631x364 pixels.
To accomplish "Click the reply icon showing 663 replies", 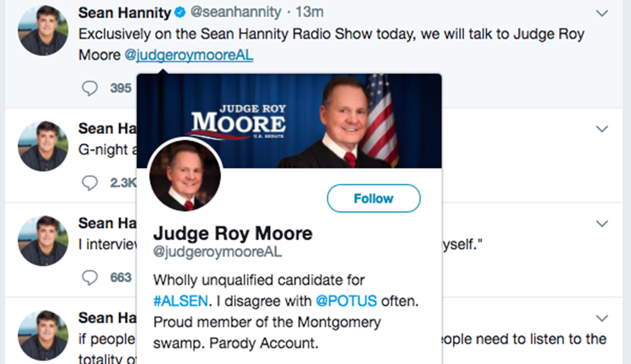I will (90, 277).
